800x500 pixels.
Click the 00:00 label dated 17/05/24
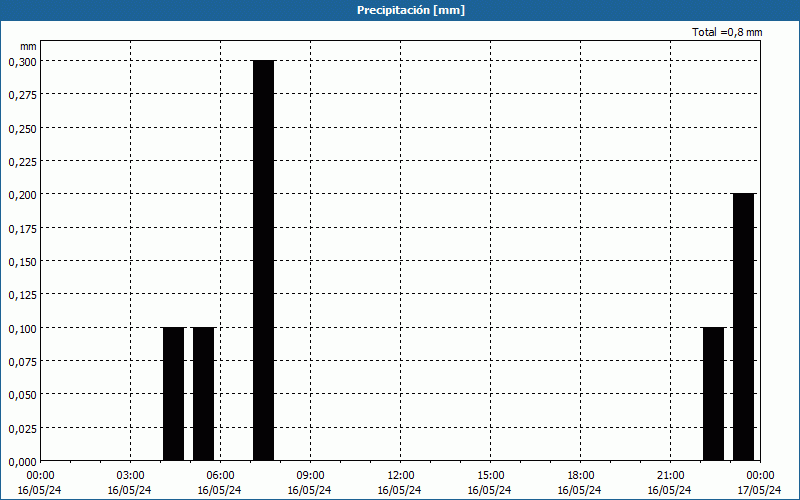[760, 476]
